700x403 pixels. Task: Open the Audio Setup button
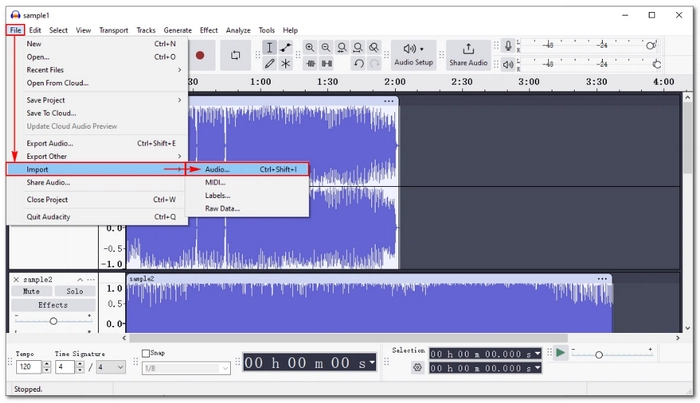(x=414, y=55)
